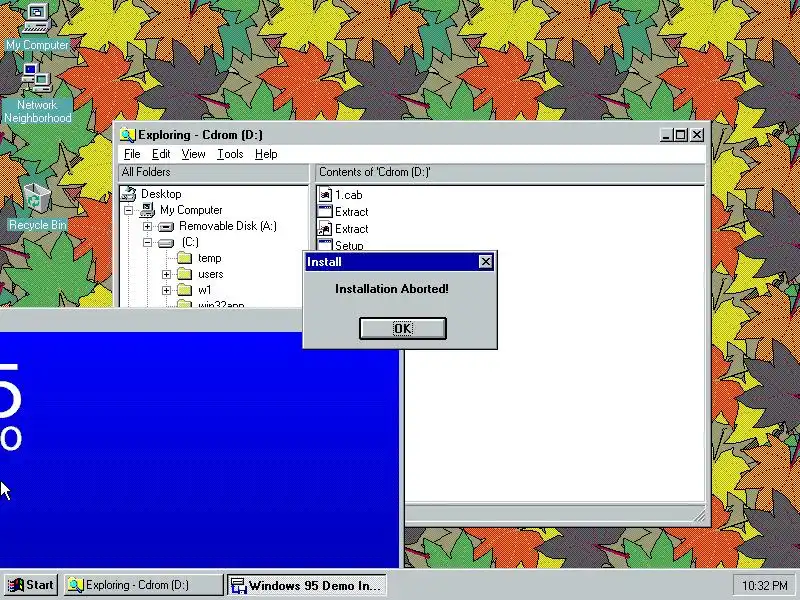Select the 'users' folder label

pos(211,274)
